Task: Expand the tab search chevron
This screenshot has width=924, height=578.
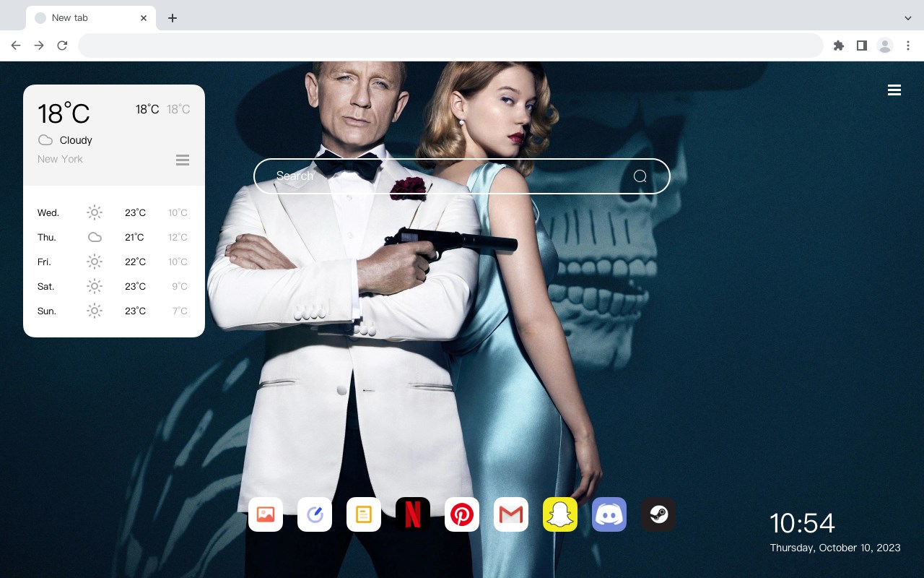Action: tap(908, 18)
